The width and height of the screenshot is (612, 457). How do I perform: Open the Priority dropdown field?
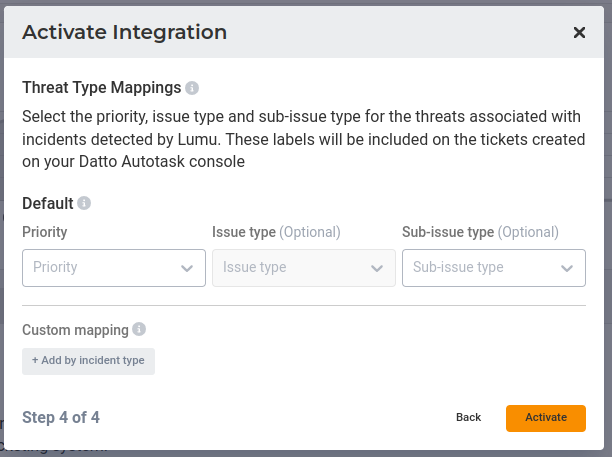click(x=100, y=268)
